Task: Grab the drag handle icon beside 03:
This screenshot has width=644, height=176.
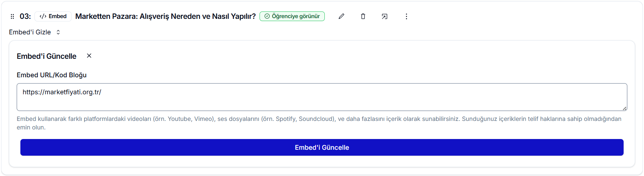Action: 12,16
